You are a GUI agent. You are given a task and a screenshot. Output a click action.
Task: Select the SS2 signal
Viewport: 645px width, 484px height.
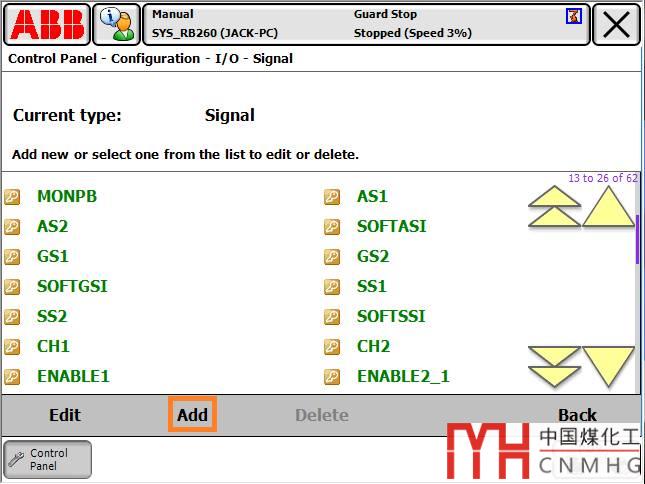coord(52,317)
